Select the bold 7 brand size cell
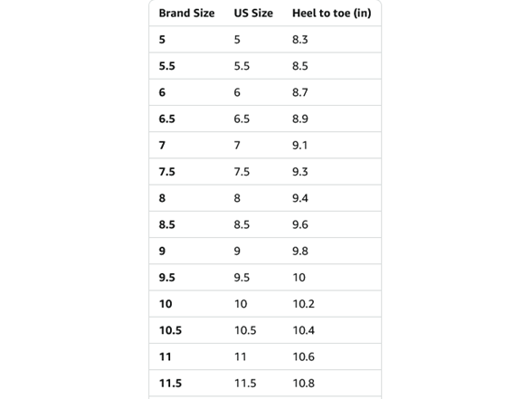532x399 pixels. pyautogui.click(x=162, y=146)
